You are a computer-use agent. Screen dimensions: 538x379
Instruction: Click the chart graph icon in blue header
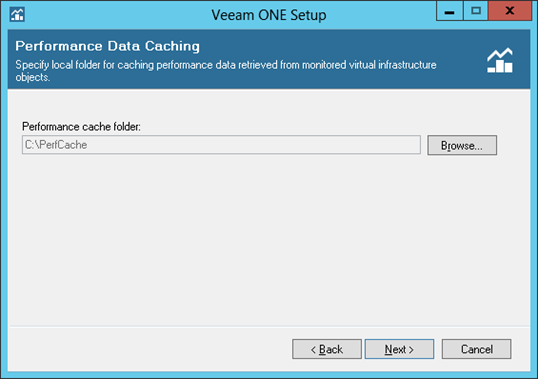500,60
